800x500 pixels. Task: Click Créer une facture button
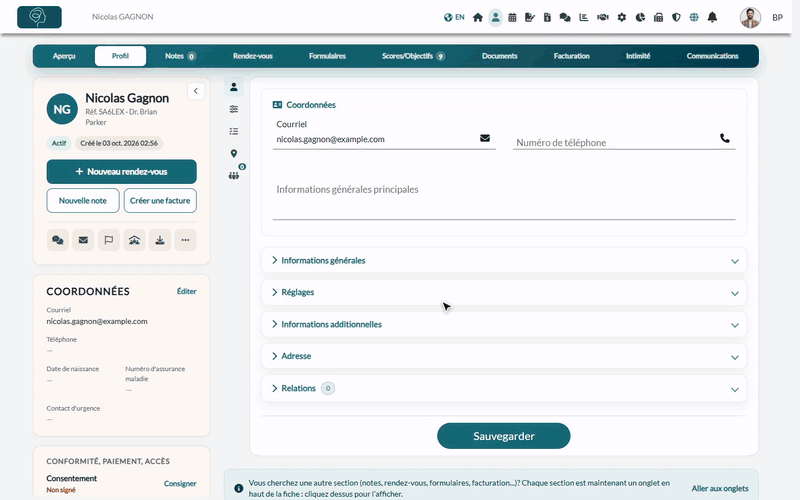click(160, 201)
